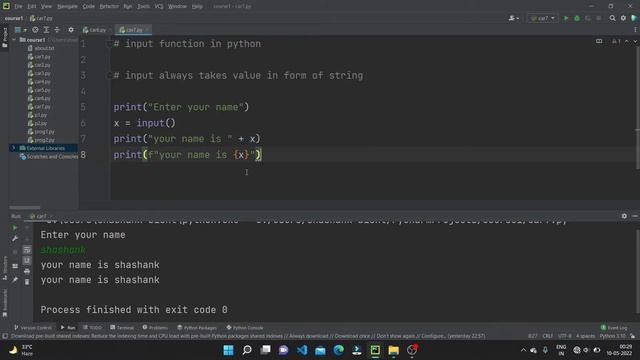The width and height of the screenshot is (640, 360).
Task: Rerun car7 from the Run panel play icon
Action: 15,228
